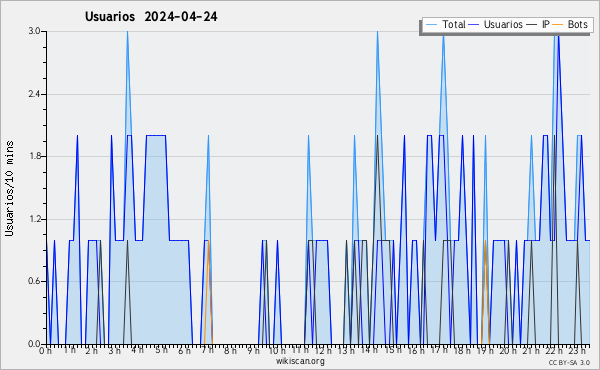The height and width of the screenshot is (370, 600).
Task: Click the chart title 'Usuarios 2024-04-24'
Action: pyautogui.click(x=151, y=16)
